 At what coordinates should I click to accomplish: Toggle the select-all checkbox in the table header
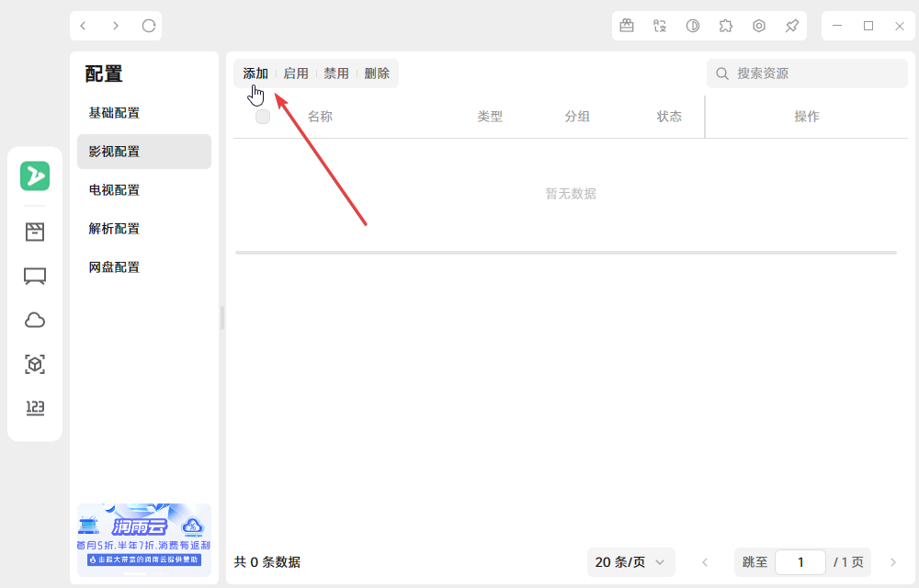pyautogui.click(x=263, y=117)
